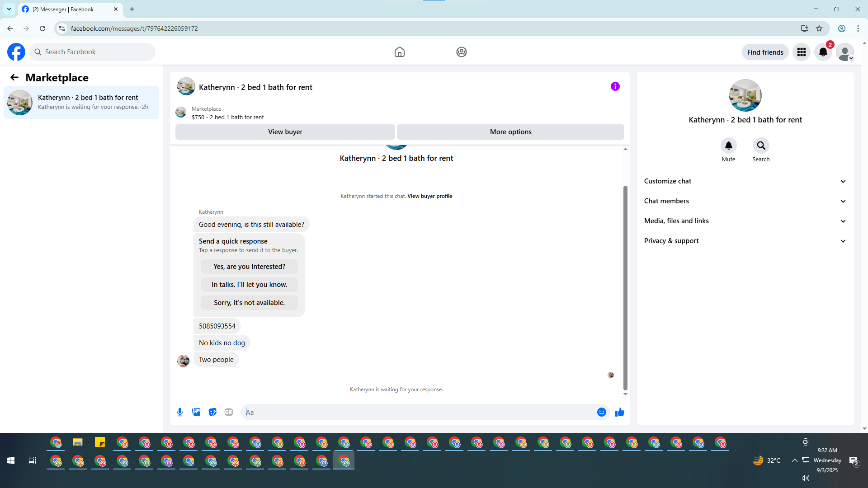
Task: Click the '$750 - 2 bed 1 bath for rent' listing text
Action: (x=228, y=117)
